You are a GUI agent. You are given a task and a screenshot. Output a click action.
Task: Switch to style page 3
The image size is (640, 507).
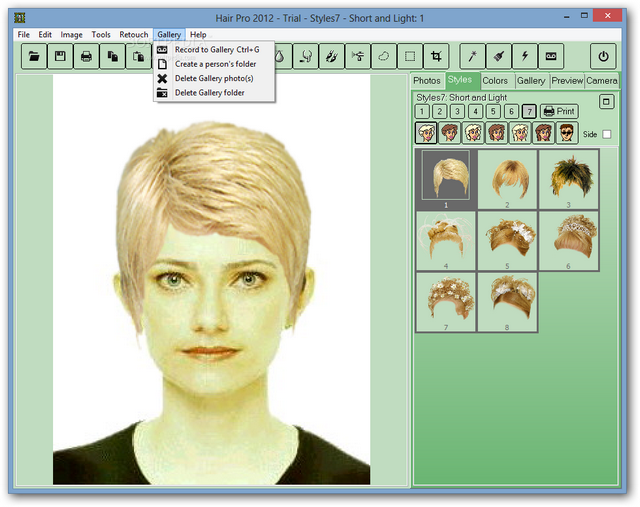(458, 112)
